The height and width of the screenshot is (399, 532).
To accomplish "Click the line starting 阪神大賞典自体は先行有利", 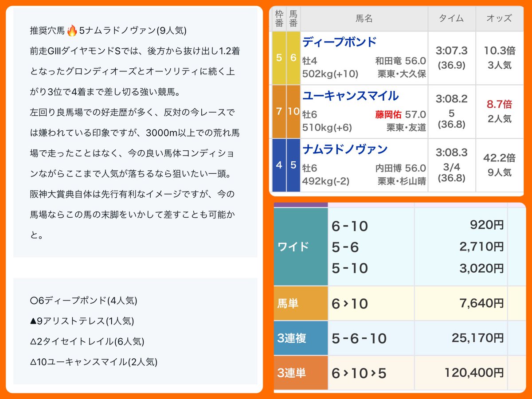I will pos(132,195).
